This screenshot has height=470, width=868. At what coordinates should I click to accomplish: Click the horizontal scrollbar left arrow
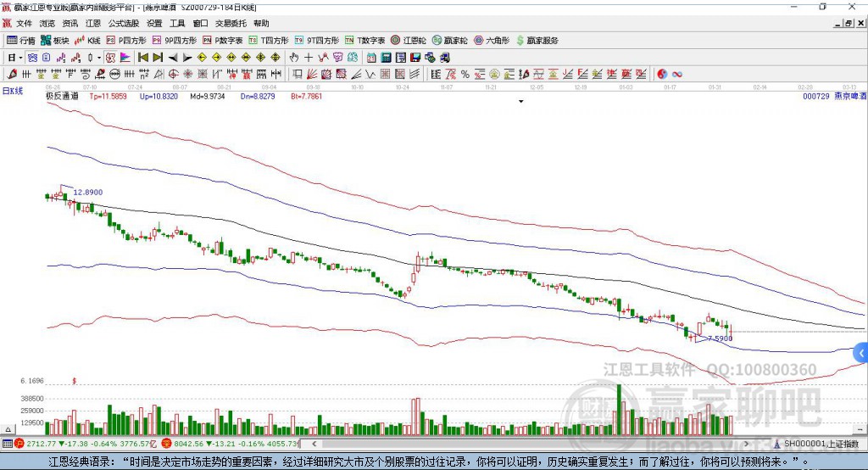click(314, 444)
